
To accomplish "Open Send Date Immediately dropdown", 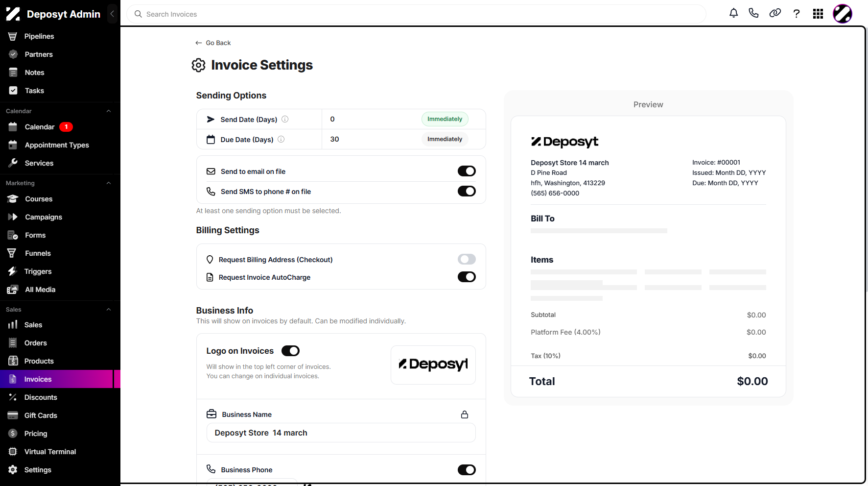I will pyautogui.click(x=445, y=119).
